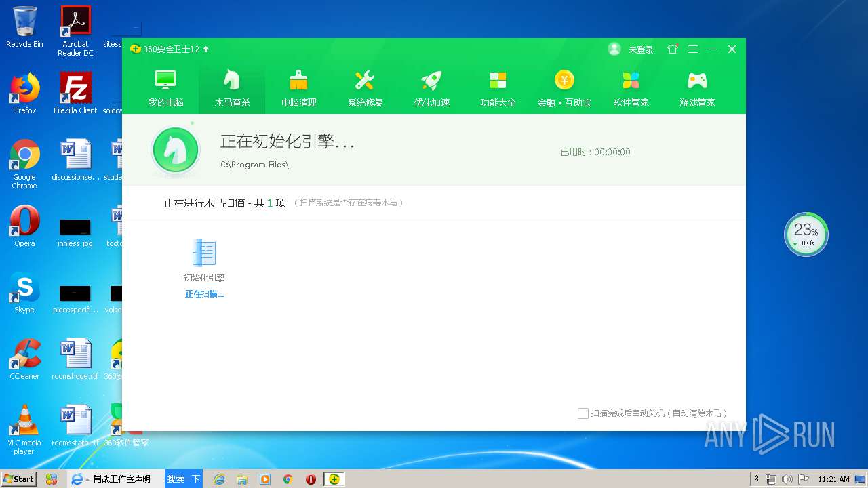
Task: Click the 360 safe taskbar button
Action: [x=334, y=479]
